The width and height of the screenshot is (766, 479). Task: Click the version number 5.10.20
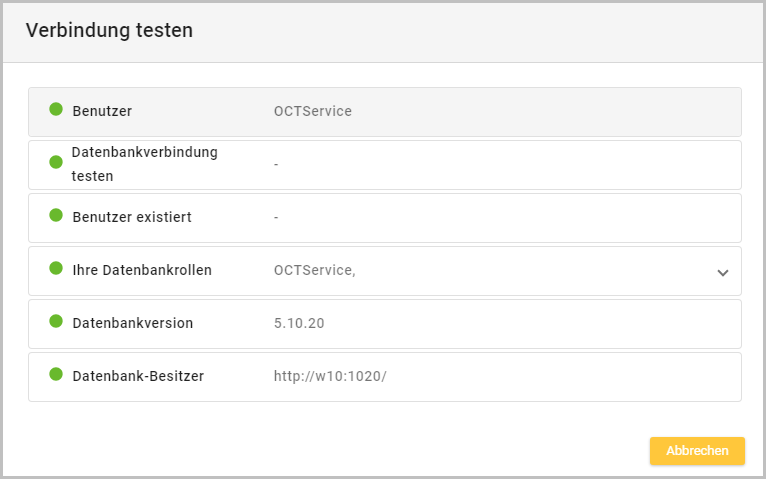[299, 323]
